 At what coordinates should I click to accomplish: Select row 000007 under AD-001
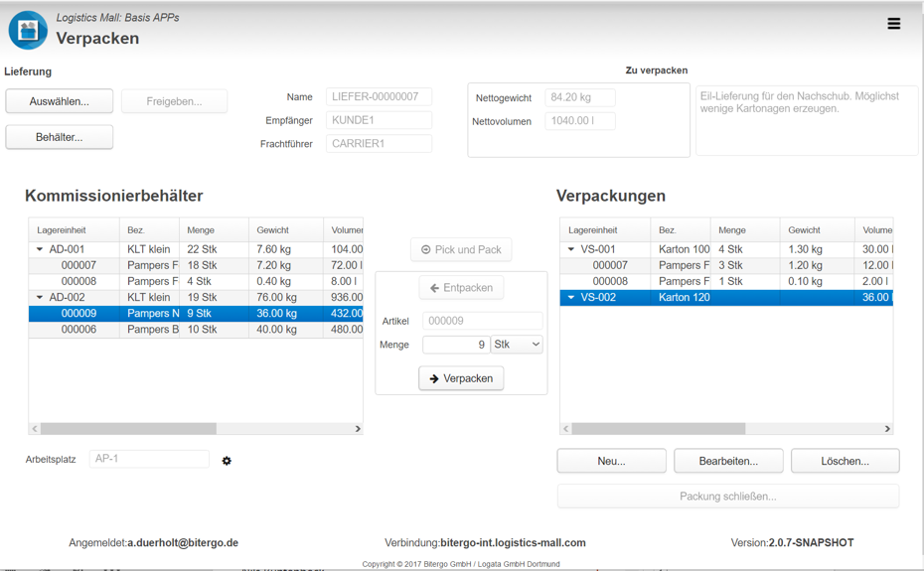pyautogui.click(x=196, y=265)
